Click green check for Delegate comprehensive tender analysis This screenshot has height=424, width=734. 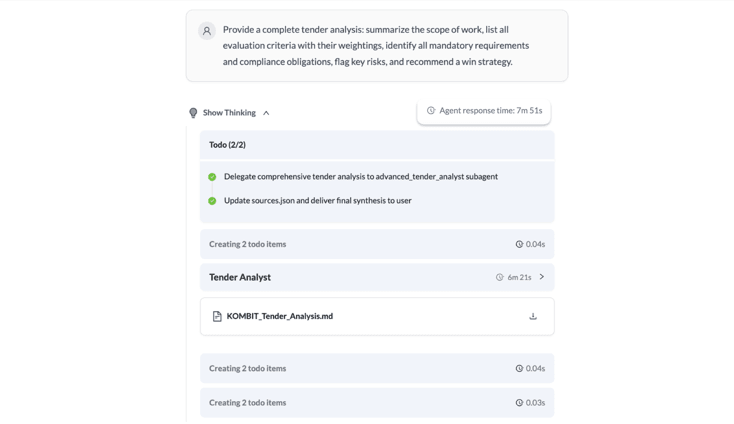212,177
